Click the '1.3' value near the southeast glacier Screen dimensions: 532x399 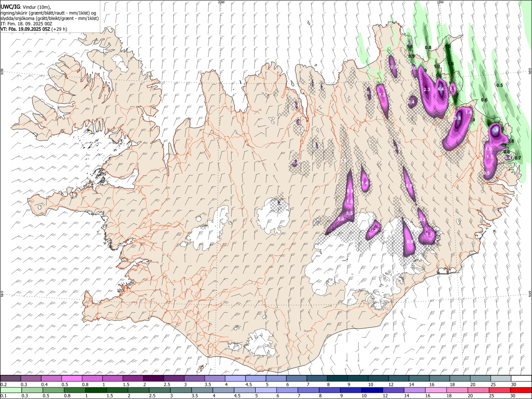tap(429, 235)
